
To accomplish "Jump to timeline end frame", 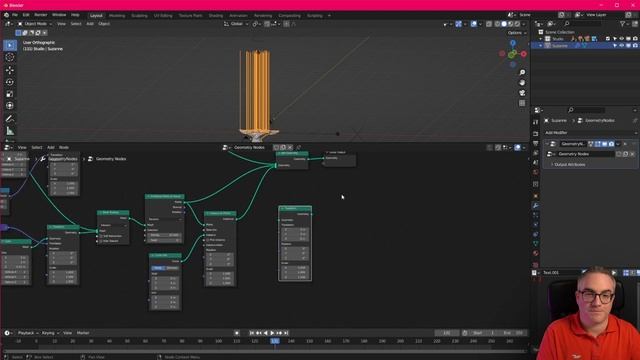I will (286, 333).
